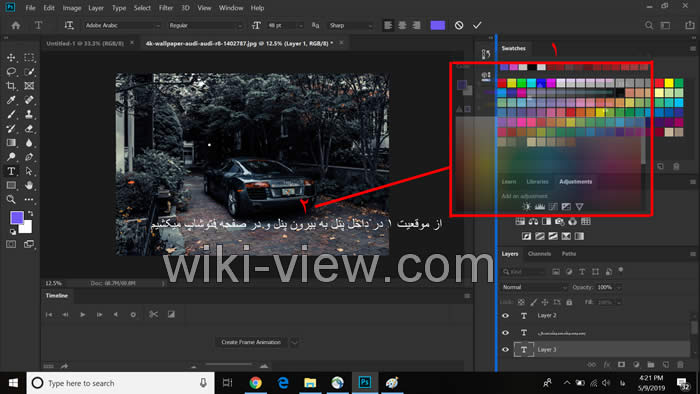Image resolution: width=700 pixels, height=394 pixels.
Task: Toggle lock position
Action: (545, 302)
